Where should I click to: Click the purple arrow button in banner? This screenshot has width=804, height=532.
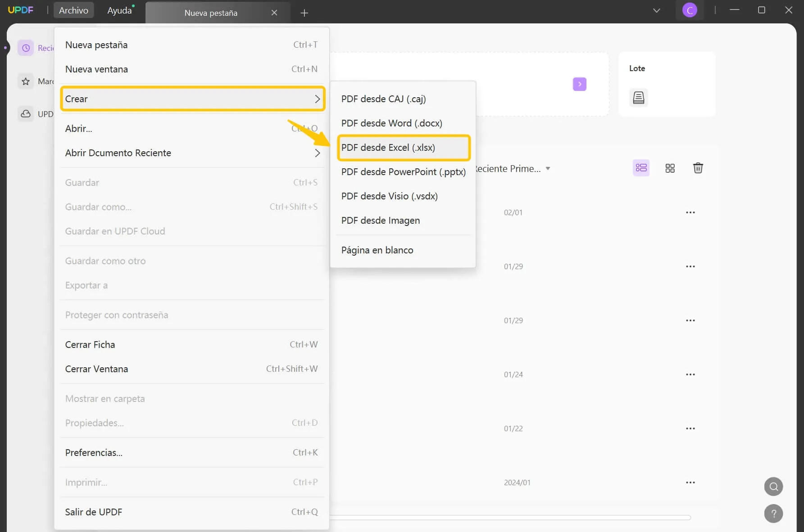[579, 84]
